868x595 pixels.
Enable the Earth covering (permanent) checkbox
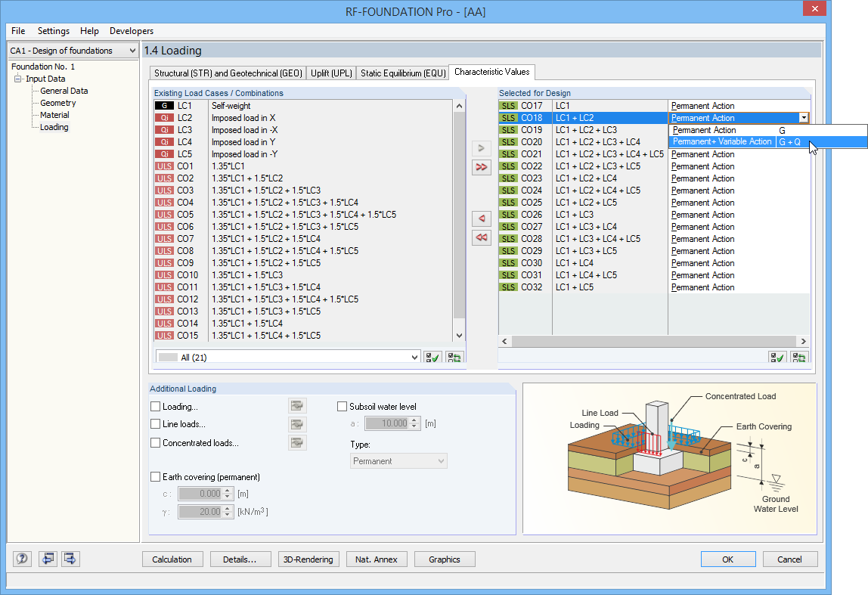pyautogui.click(x=156, y=476)
